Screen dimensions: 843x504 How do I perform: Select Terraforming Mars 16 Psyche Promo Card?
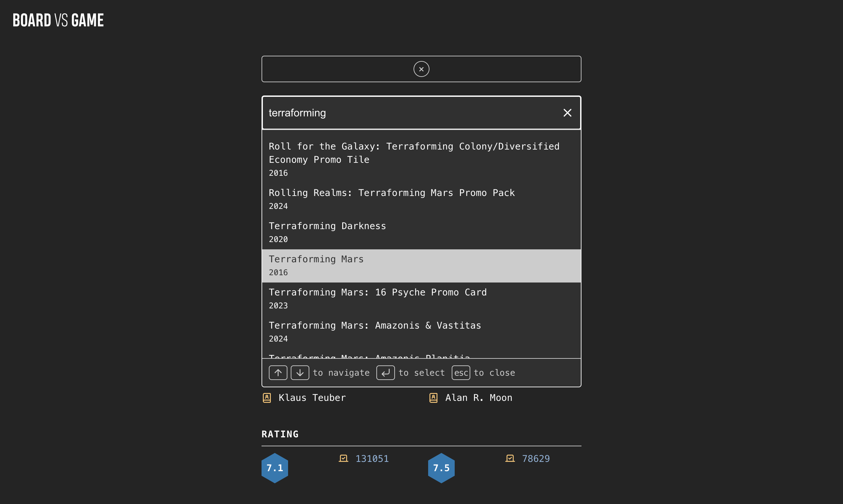pos(421,299)
